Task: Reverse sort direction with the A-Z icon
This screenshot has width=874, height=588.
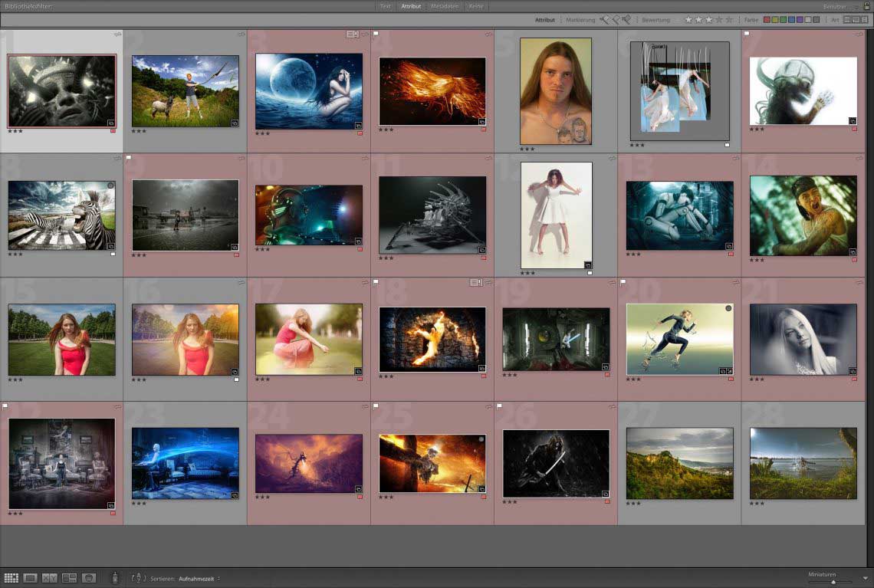Action: (139, 578)
